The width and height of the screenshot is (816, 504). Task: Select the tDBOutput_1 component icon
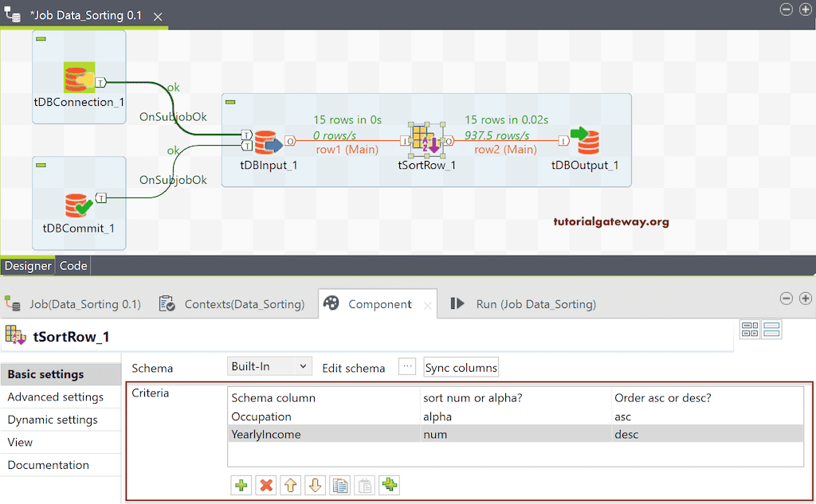586,142
